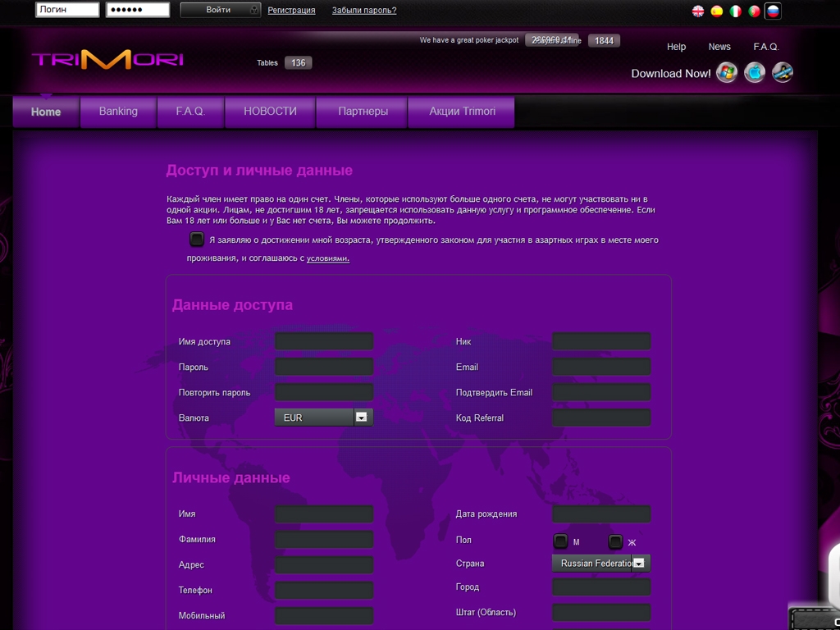The image size is (840, 630).
Task: Check the legal age confirmation checkbox
Action: 197,240
